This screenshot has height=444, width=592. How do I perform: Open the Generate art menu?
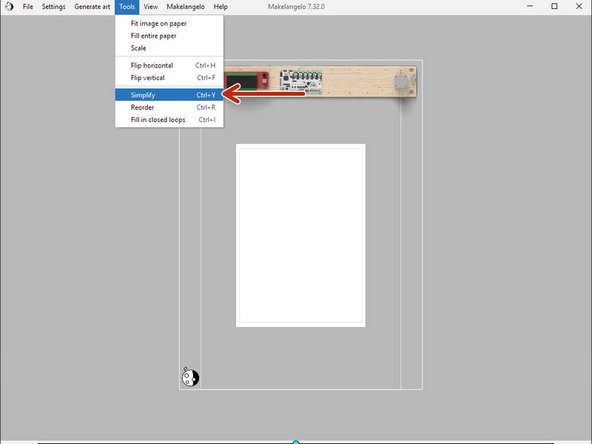tap(92, 7)
